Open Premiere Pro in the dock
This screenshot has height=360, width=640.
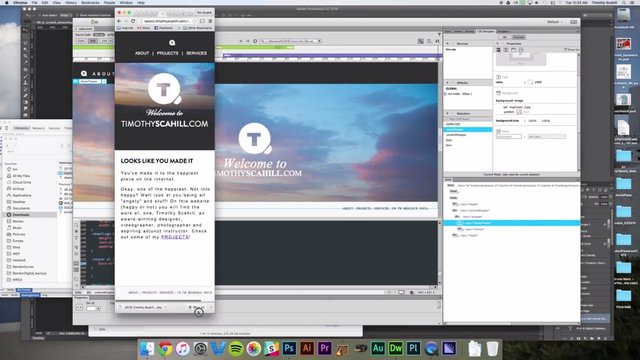click(324, 348)
